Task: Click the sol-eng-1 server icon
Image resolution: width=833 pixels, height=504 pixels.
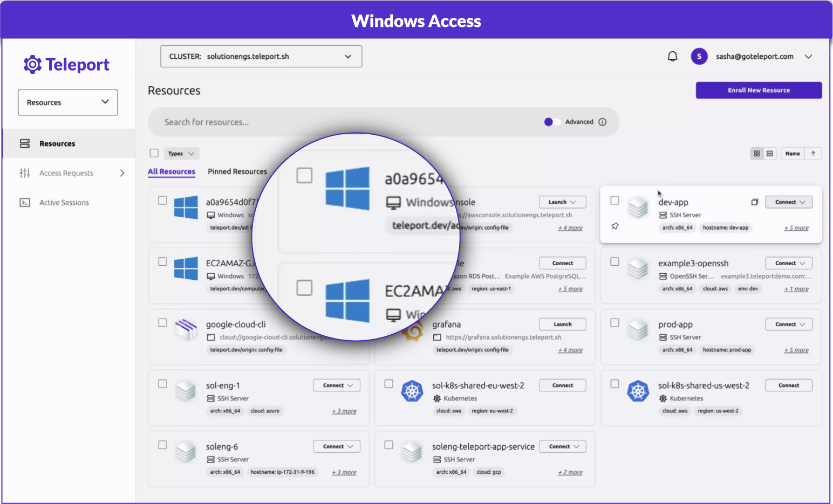Action: click(186, 391)
